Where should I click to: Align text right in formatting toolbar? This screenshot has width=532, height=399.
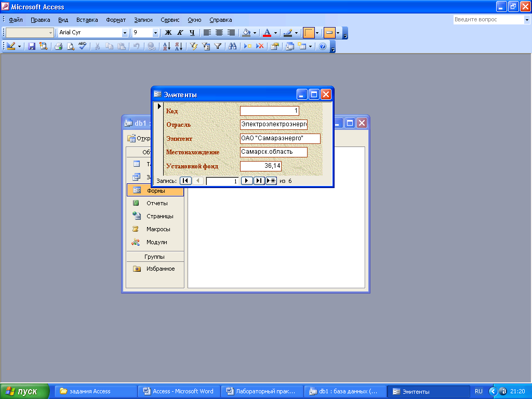[231, 33]
